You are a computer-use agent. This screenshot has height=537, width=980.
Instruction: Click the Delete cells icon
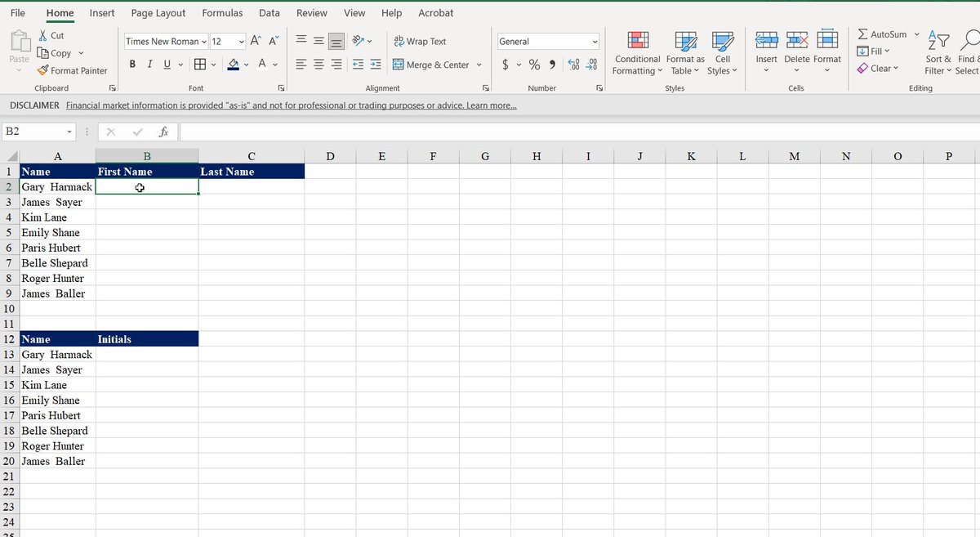(x=796, y=41)
